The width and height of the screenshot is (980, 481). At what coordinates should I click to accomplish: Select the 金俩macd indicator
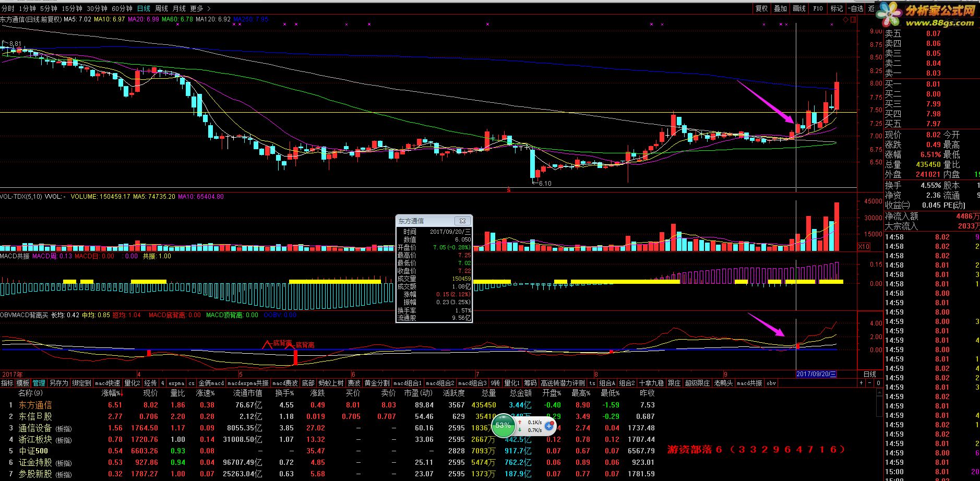211,383
